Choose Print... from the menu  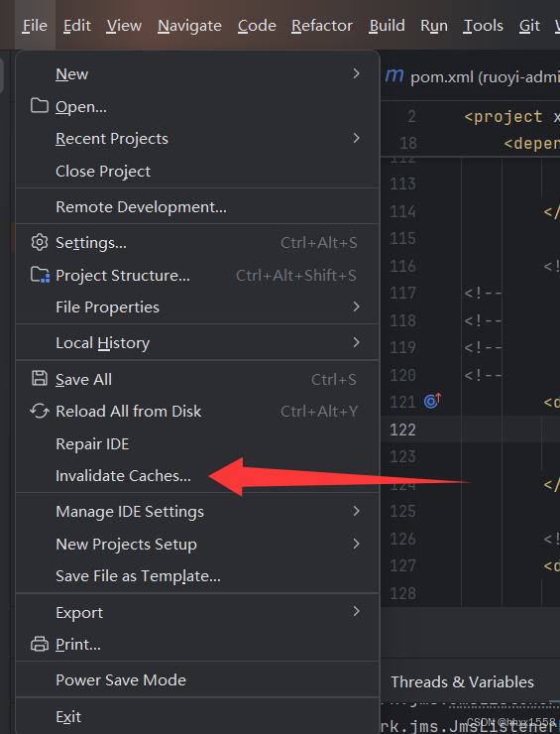pyautogui.click(x=197, y=644)
